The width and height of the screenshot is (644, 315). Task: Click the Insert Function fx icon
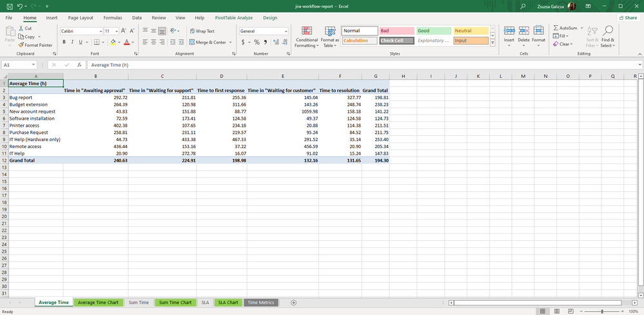pos(79,65)
